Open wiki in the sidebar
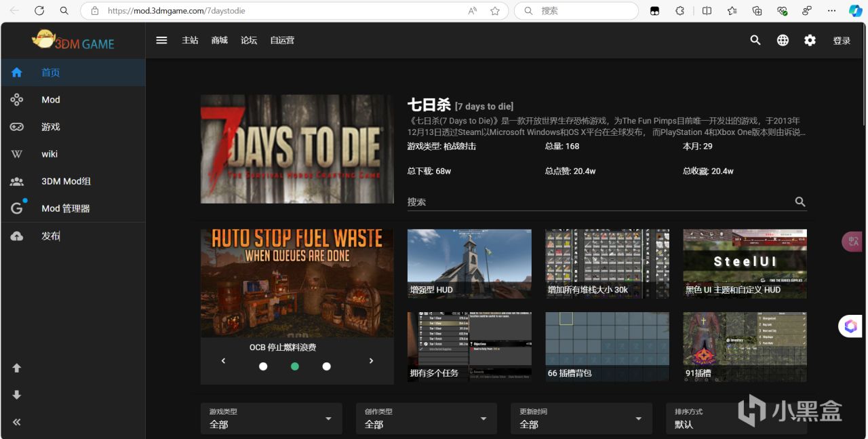The image size is (868, 439). pyautogui.click(x=73, y=154)
